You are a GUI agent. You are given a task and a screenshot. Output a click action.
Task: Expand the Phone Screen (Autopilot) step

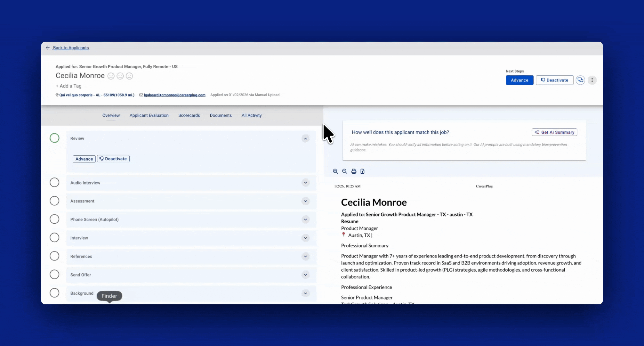pos(305,219)
